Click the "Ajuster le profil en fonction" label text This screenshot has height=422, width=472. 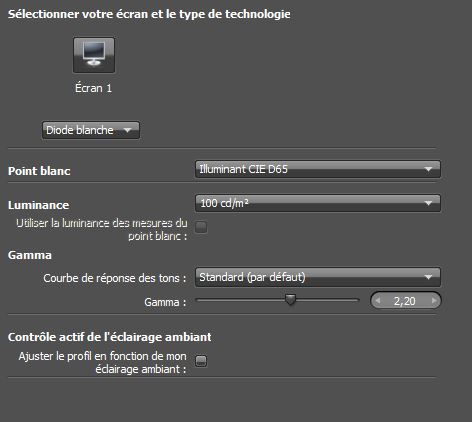pos(102,356)
